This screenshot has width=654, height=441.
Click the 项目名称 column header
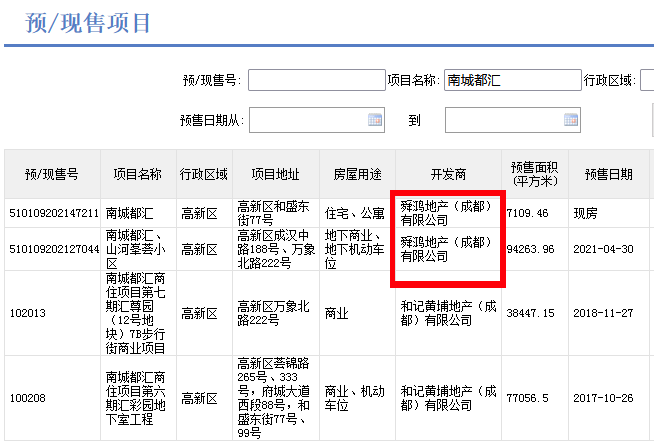138,174
